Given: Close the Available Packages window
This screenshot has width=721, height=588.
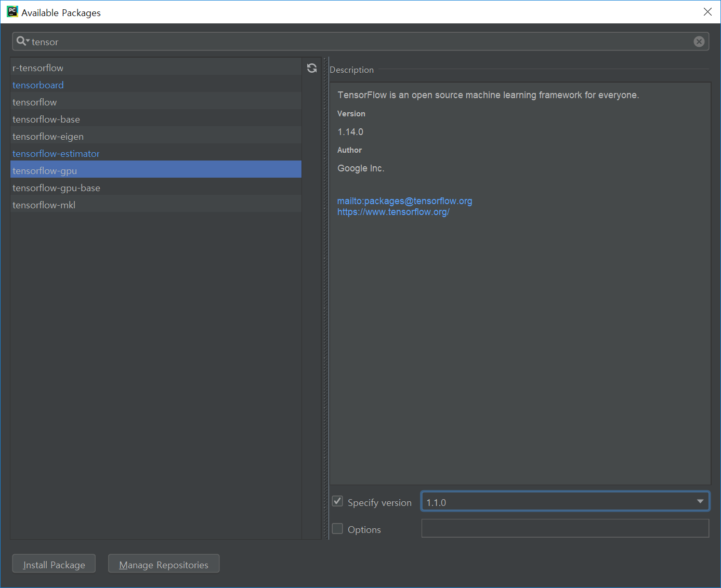Looking at the screenshot, I should 707,12.
